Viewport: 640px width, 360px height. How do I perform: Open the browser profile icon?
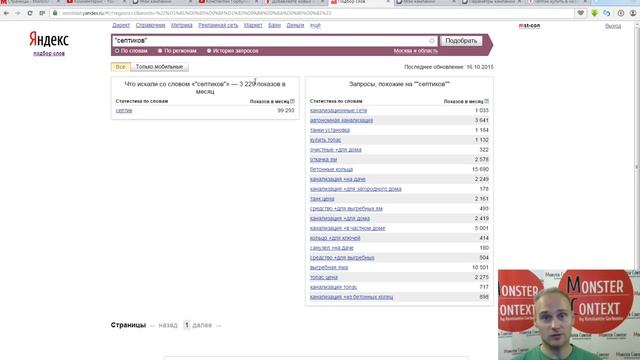click(x=633, y=13)
